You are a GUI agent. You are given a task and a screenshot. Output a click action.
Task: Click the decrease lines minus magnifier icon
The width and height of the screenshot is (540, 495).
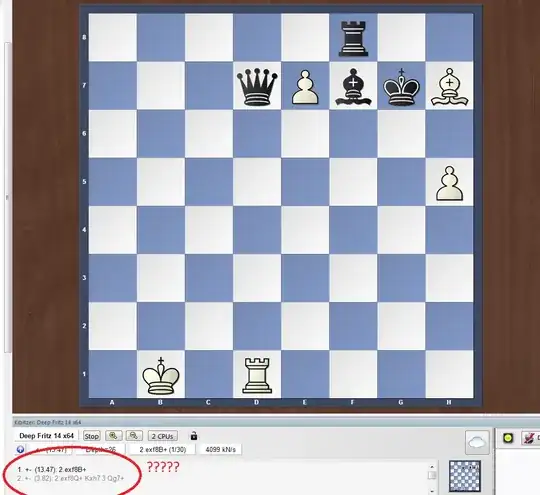(134, 436)
